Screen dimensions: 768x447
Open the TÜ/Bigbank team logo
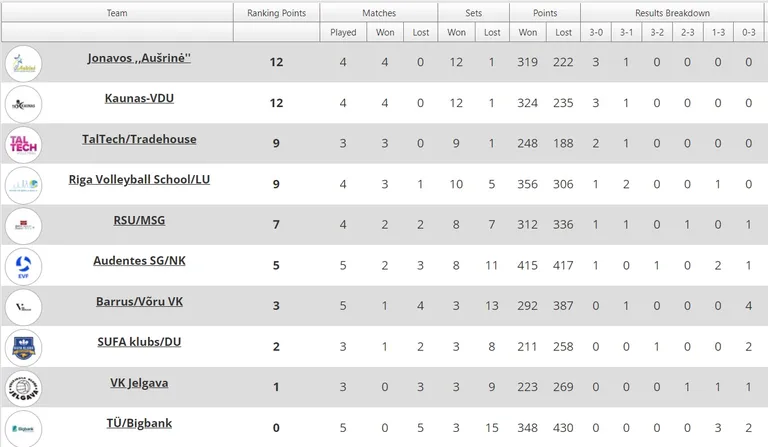click(x=23, y=429)
